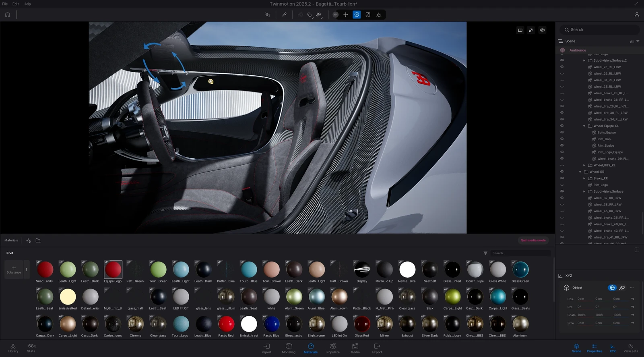Open viewport view settings eye icon
Screen dimensions: 644x357
(542, 30)
